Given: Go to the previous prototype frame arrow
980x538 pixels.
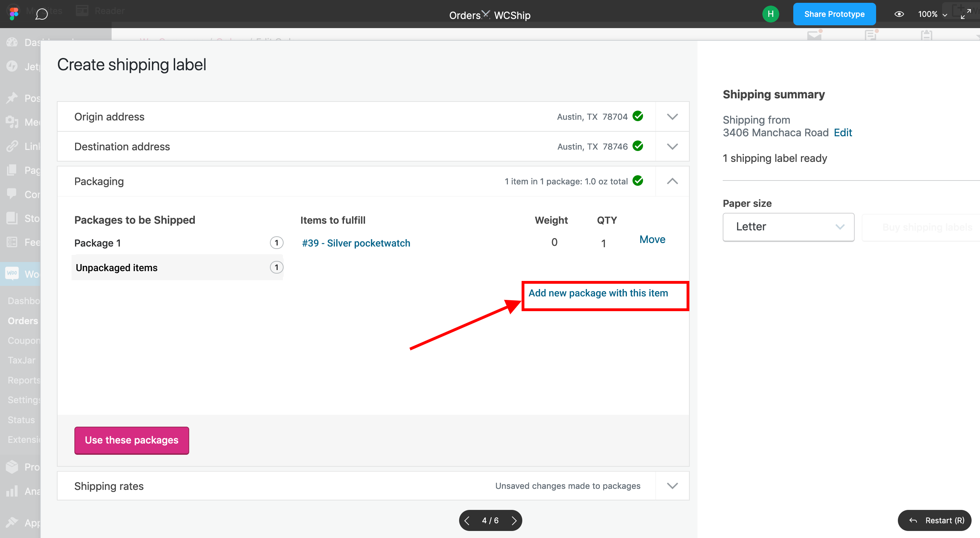Looking at the screenshot, I should tap(467, 520).
